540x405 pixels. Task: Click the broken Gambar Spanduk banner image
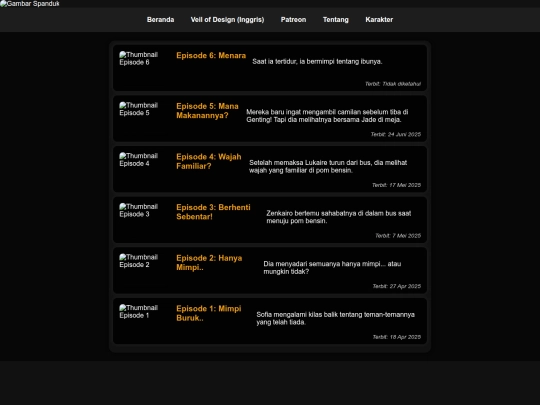tap(30, 4)
